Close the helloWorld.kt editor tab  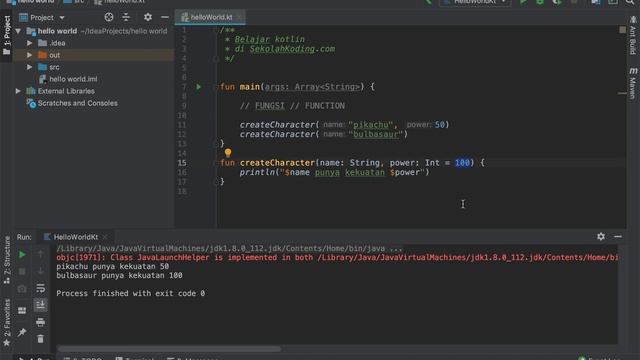tap(240, 17)
